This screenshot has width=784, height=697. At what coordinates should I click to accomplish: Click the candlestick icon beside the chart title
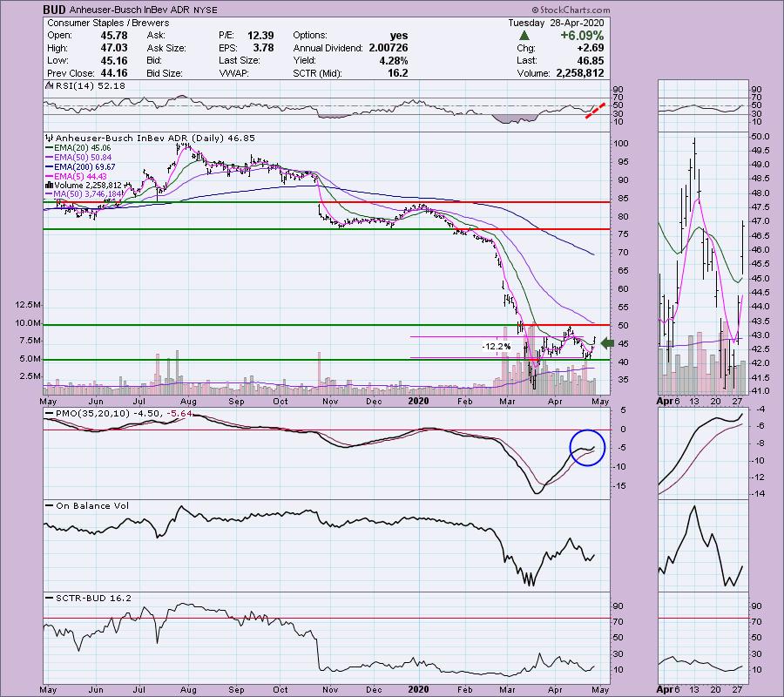pos(50,138)
